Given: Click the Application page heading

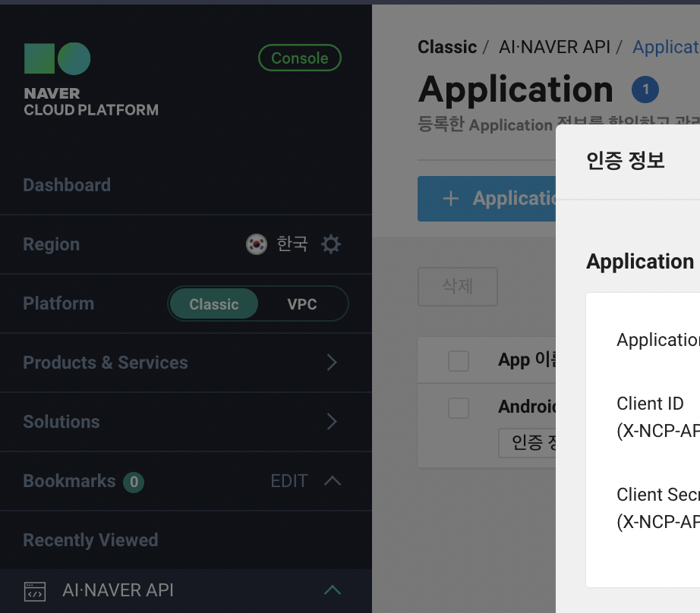Looking at the screenshot, I should (516, 90).
